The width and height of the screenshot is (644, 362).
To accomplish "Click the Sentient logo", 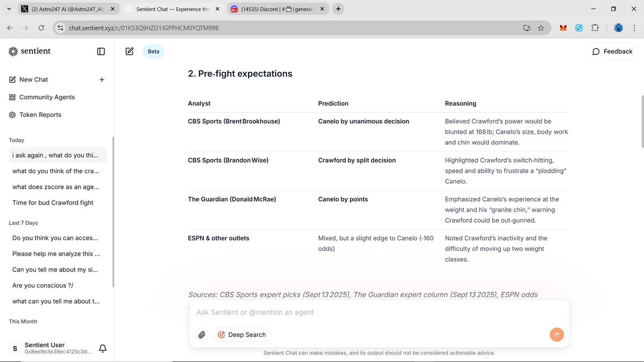I will [x=30, y=51].
